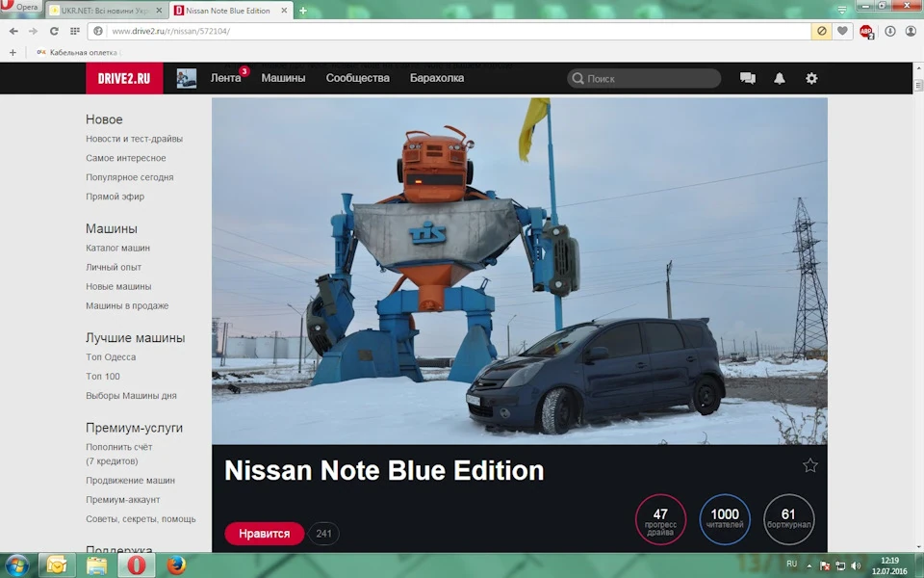The height and width of the screenshot is (578, 924).
Task: Click Opera icon on taskbar
Action: [x=136, y=565]
